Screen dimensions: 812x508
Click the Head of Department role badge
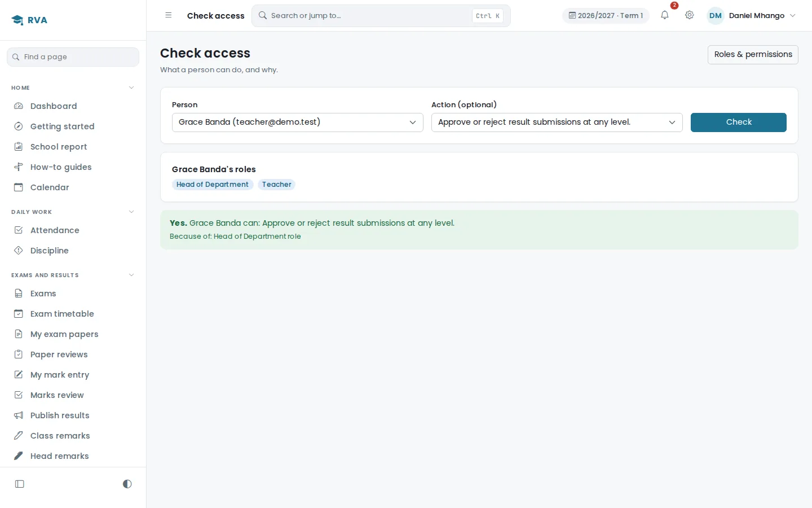(x=213, y=185)
